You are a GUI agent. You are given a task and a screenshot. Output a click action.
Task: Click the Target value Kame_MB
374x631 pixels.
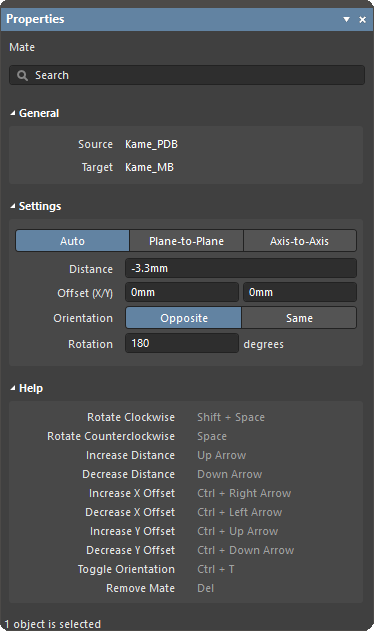(x=149, y=167)
